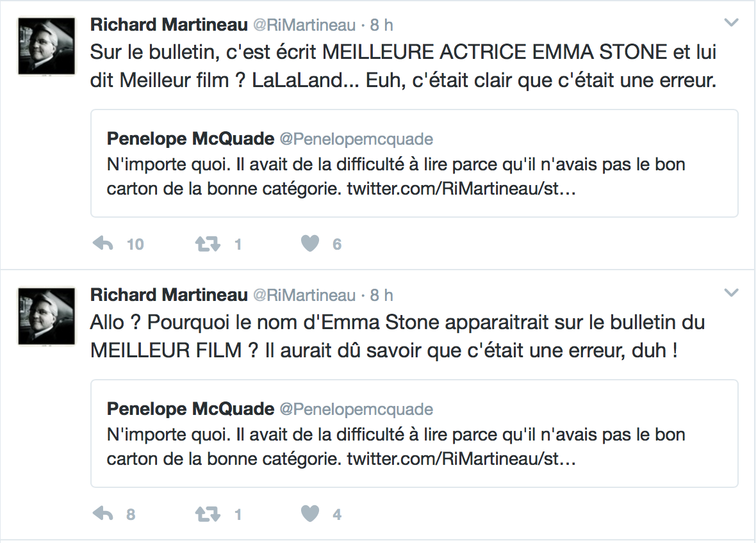Open the 8 h timestamp of second tweet
The image size is (756, 543).
[x=381, y=295]
